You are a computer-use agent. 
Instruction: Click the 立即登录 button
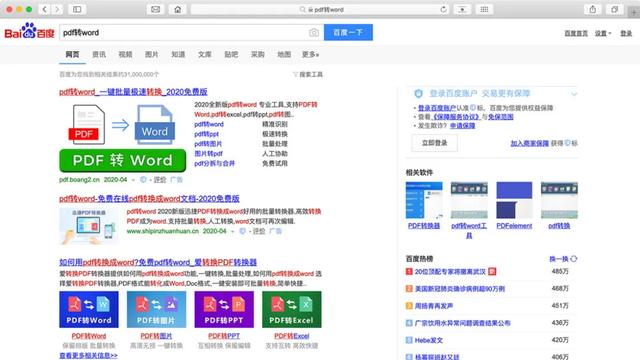[x=434, y=143]
